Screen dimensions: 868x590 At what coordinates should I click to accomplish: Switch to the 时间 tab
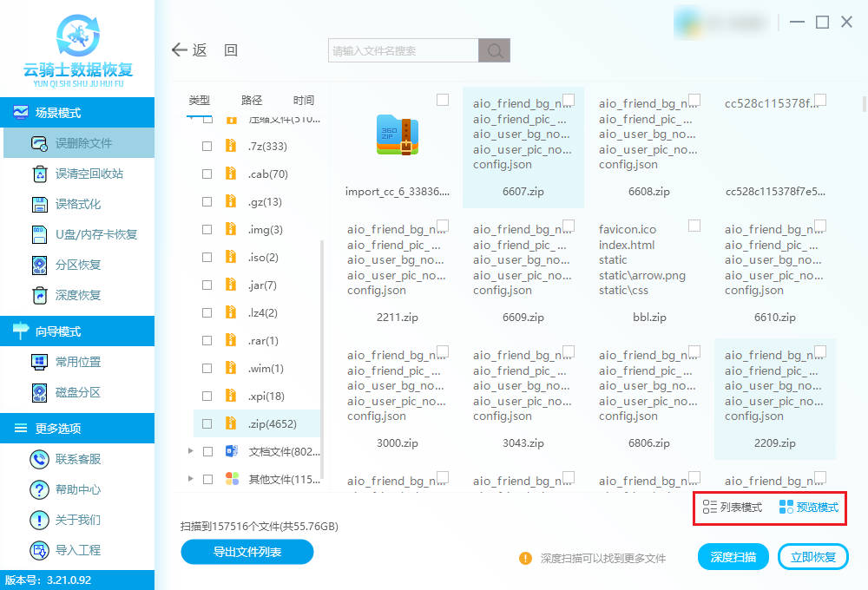coord(303,100)
